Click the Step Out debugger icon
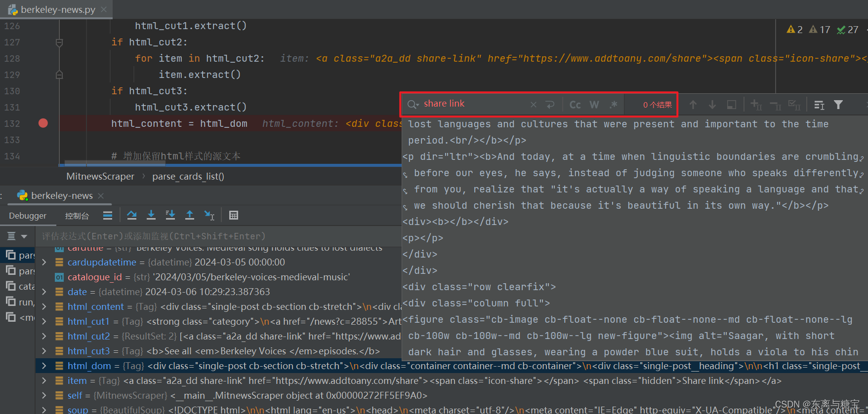The height and width of the screenshot is (414, 868). tap(189, 215)
